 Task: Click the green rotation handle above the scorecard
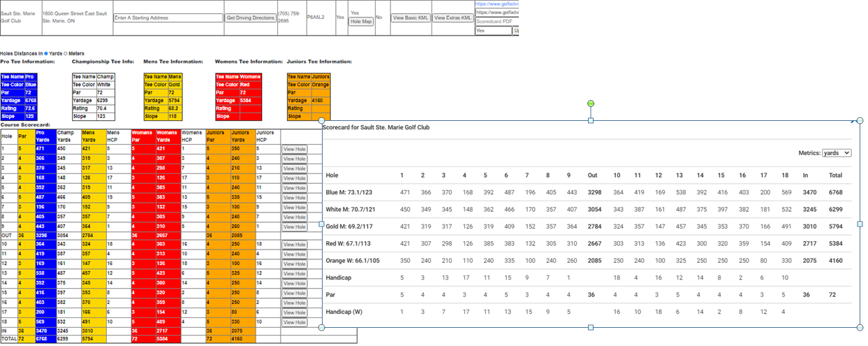click(x=591, y=103)
